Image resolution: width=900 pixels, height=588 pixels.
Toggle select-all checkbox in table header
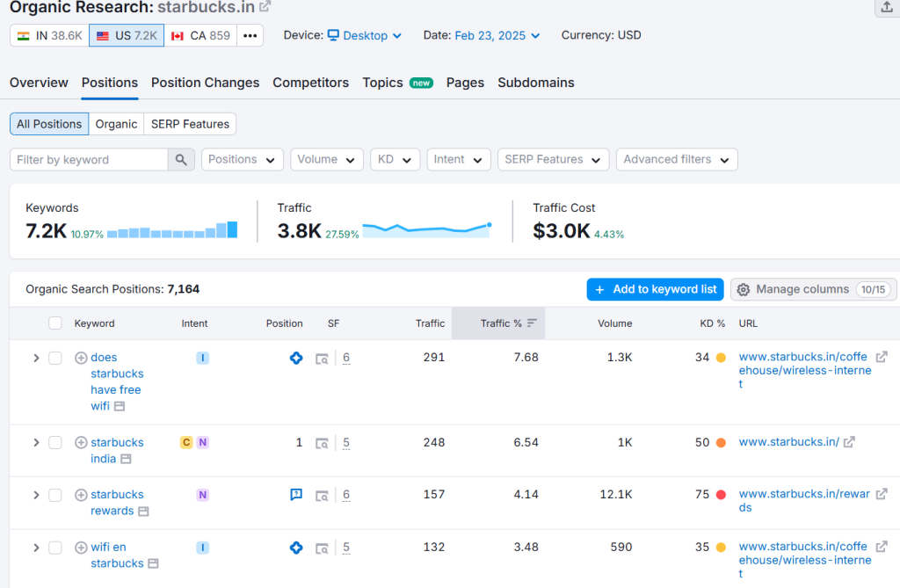[55, 323]
